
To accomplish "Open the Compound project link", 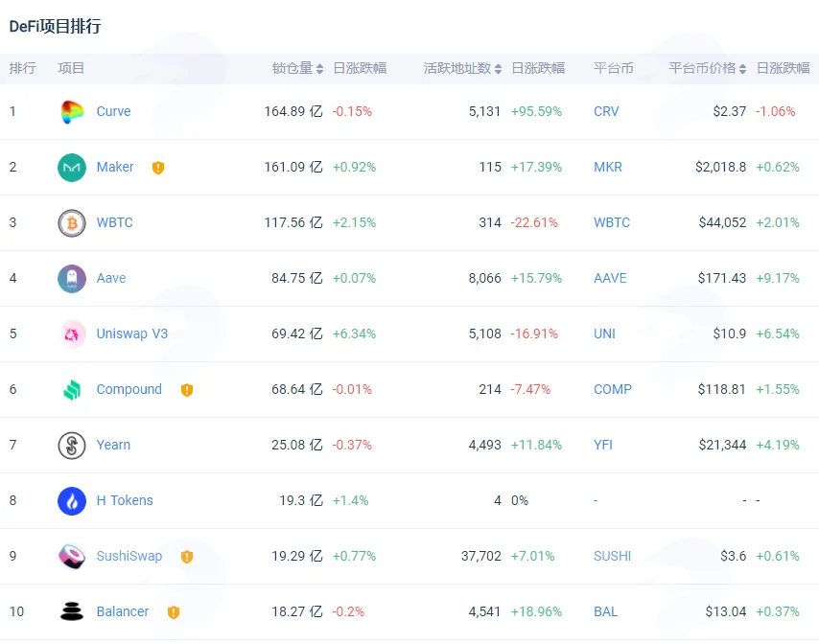I will point(129,389).
